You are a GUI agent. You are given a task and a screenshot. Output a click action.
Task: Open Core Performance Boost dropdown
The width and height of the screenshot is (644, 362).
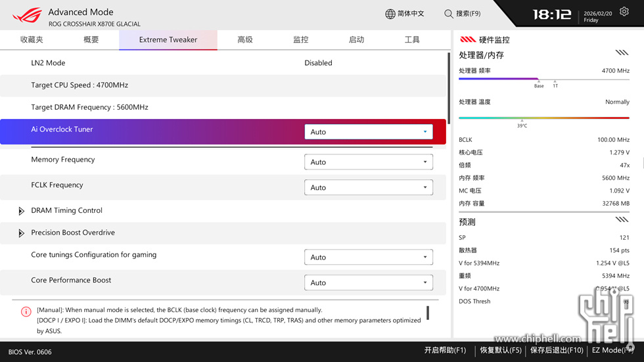point(368,283)
